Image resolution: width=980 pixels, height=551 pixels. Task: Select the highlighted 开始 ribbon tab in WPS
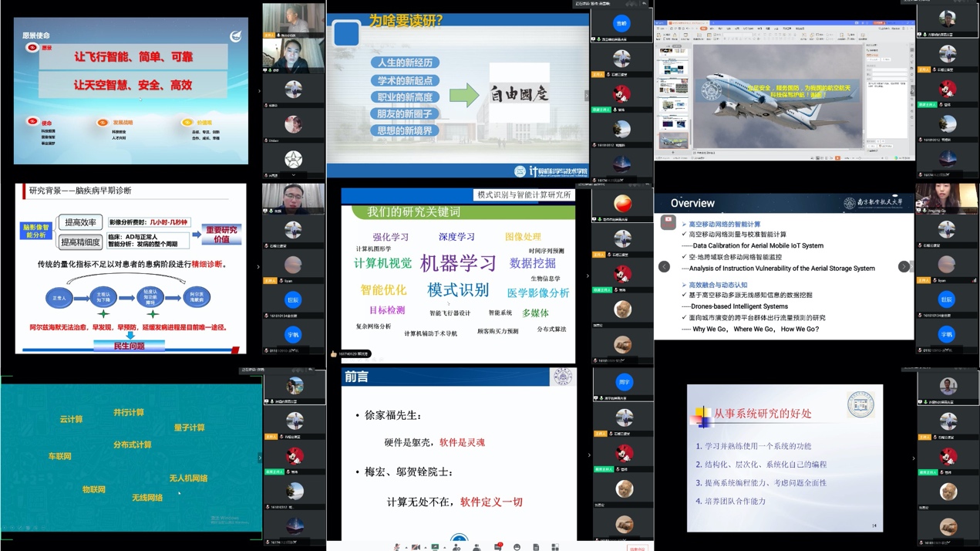[x=703, y=28]
